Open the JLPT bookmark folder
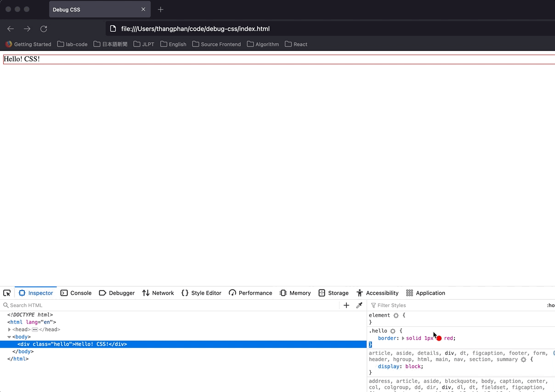Viewport: 555px width, 392px height. [144, 44]
